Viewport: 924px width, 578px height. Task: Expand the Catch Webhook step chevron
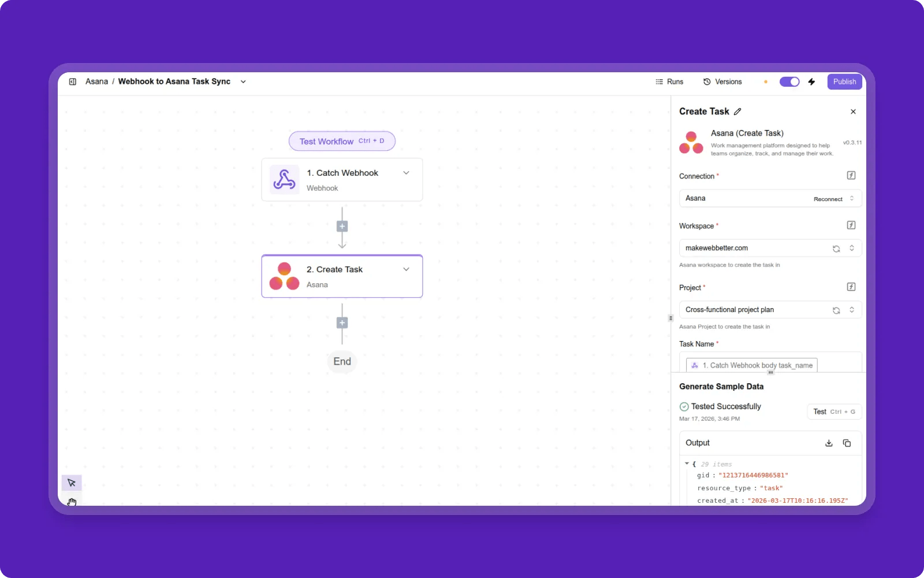[406, 173]
